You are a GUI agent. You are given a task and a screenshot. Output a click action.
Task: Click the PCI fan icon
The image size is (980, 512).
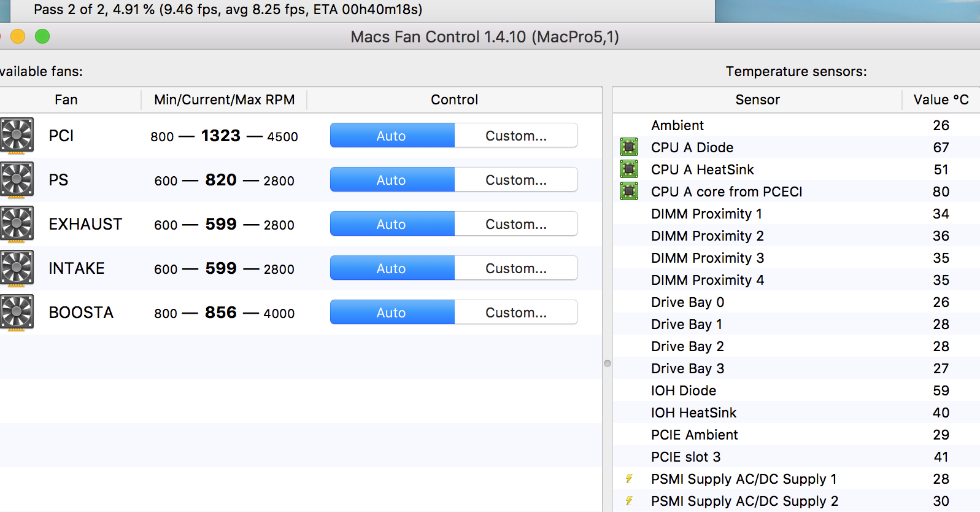pos(17,136)
